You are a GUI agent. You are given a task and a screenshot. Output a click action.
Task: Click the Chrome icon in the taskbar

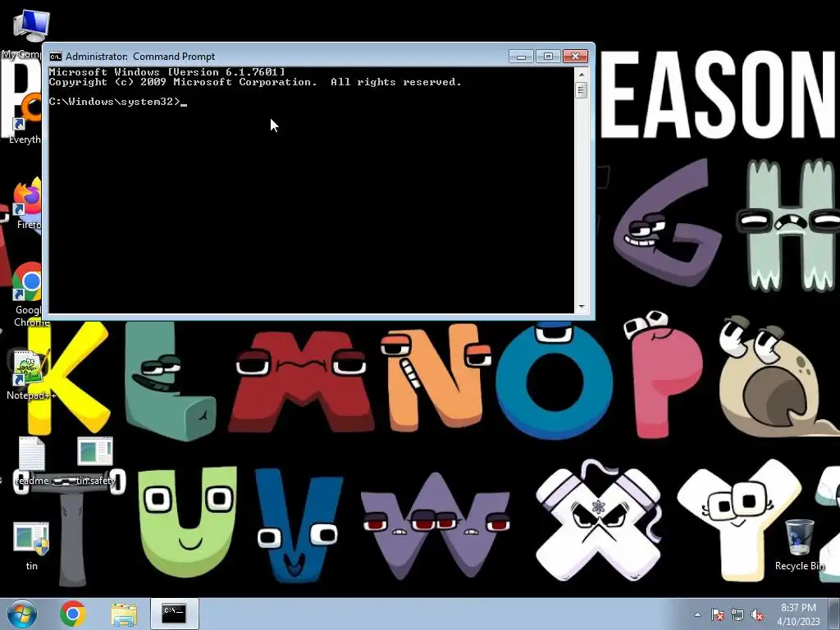tap(73, 614)
